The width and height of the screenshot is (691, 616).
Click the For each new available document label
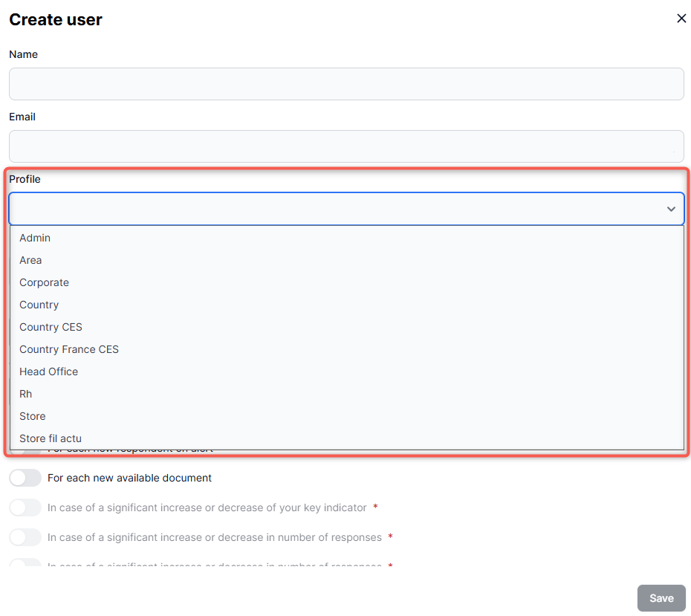click(x=129, y=478)
